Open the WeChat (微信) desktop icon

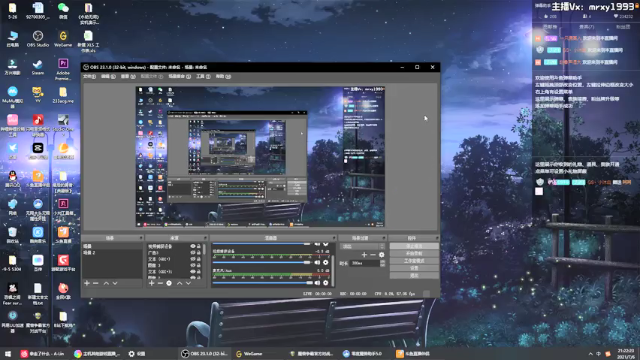[x=63, y=11]
